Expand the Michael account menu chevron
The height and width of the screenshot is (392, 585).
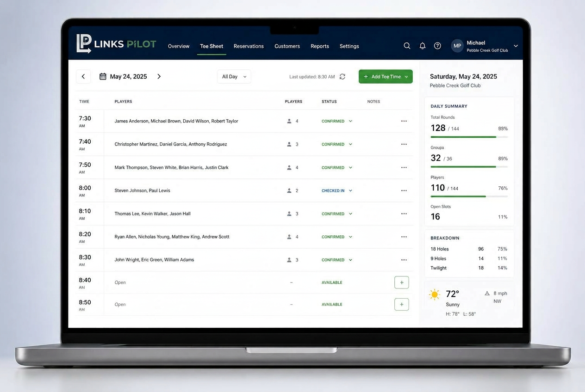tap(516, 46)
